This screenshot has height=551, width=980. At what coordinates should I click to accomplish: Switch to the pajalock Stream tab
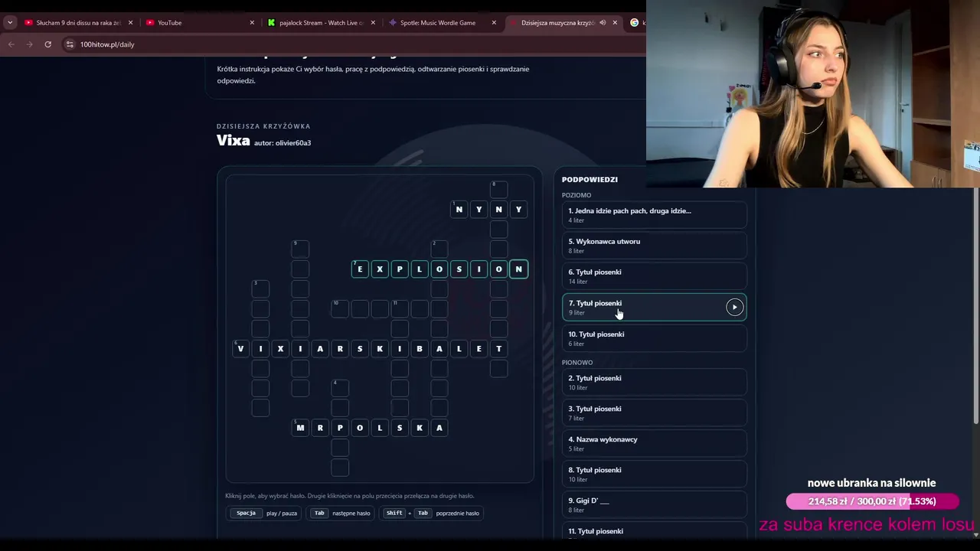(321, 23)
